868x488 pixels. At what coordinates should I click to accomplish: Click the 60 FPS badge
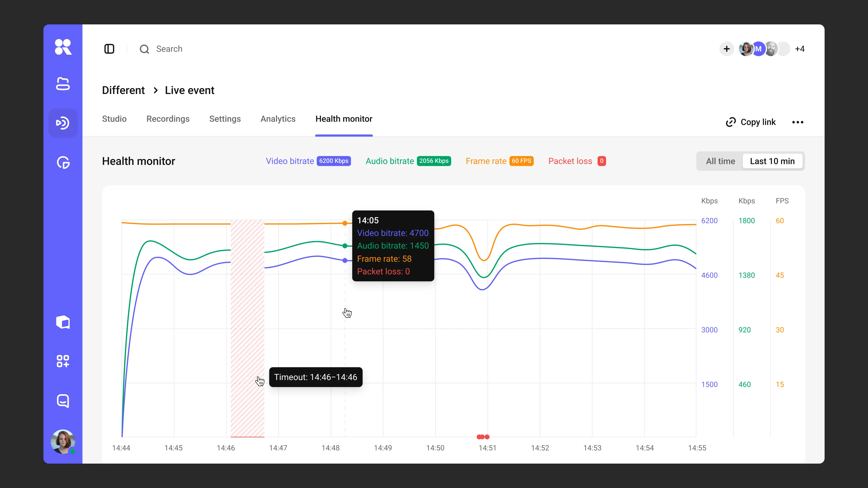[521, 161]
